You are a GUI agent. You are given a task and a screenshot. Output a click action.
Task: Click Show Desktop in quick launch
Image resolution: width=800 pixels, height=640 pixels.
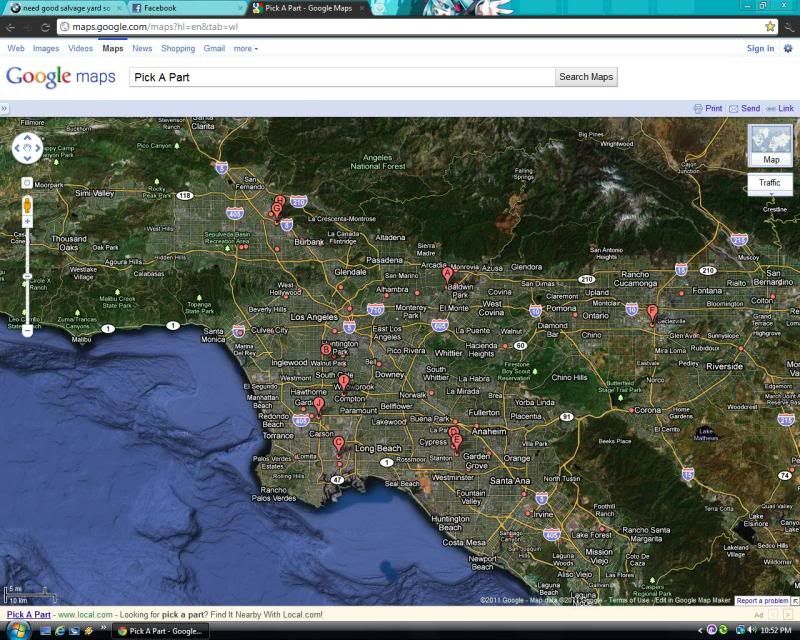[x=45, y=631]
